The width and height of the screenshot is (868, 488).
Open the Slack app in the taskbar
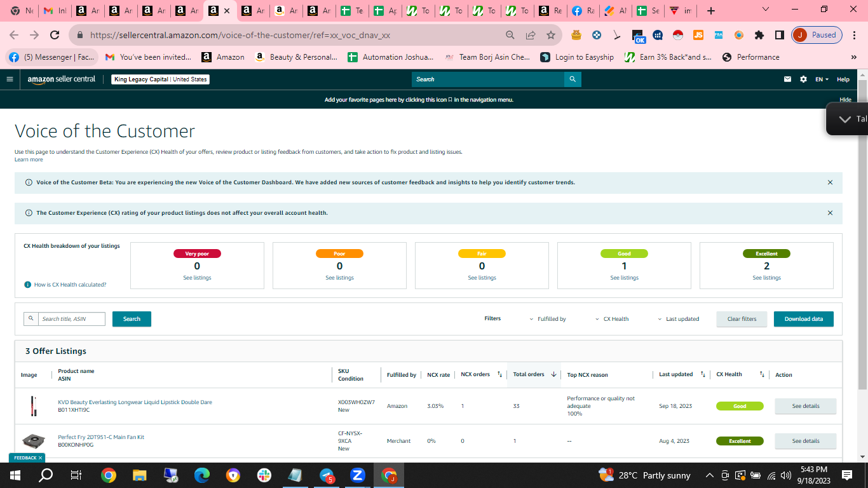click(x=264, y=475)
